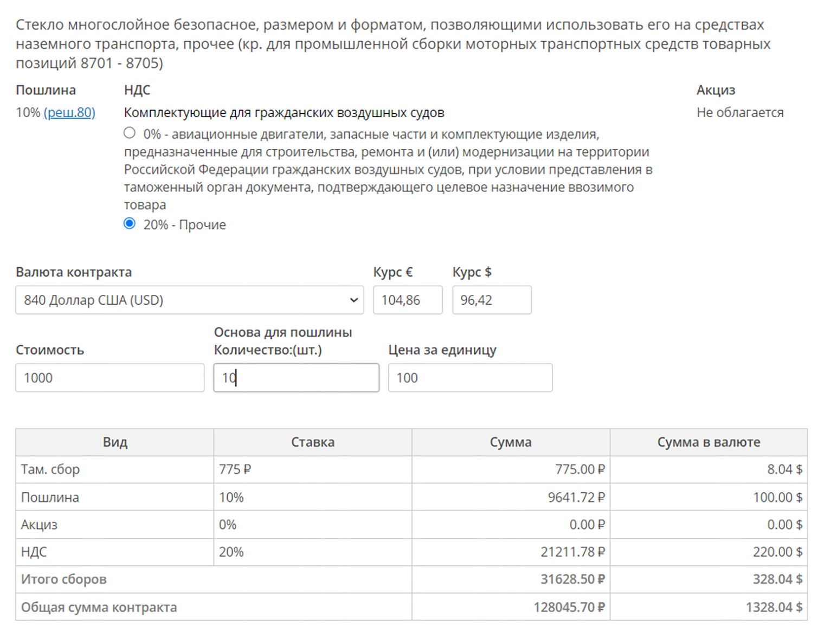Click the НДС row label in the table
The width and height of the screenshot is (824, 644).
[x=34, y=552]
